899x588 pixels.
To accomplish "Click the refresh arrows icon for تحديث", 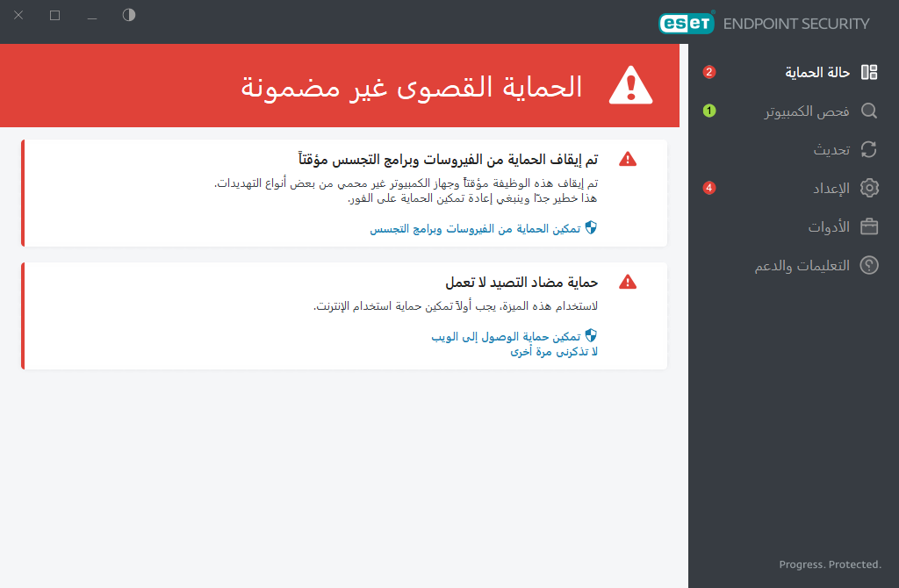I will [869, 149].
